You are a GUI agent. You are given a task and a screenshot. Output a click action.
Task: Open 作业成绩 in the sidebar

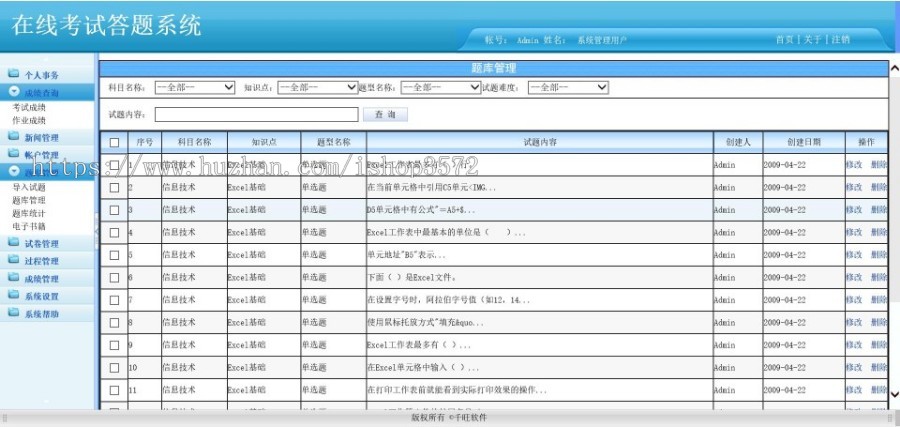coord(29,121)
